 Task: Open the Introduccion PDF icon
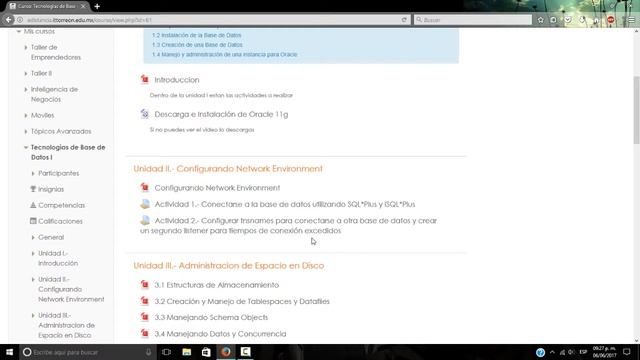[x=144, y=79]
